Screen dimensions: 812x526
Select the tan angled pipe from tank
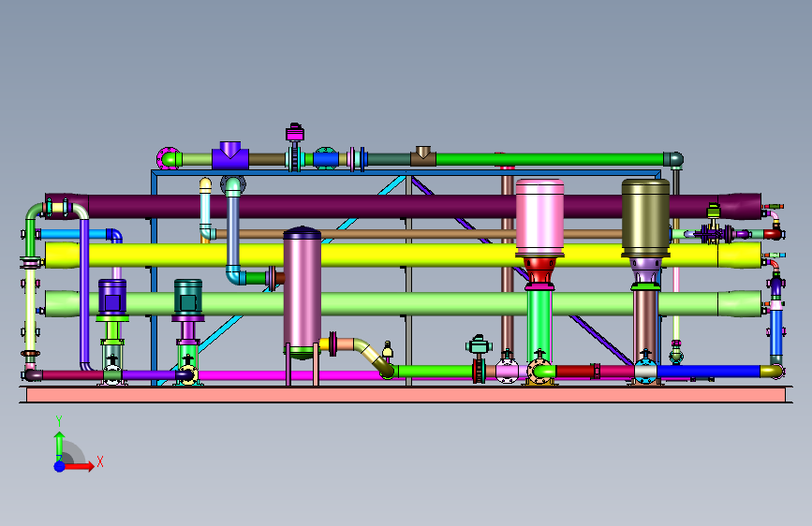pos(369,352)
